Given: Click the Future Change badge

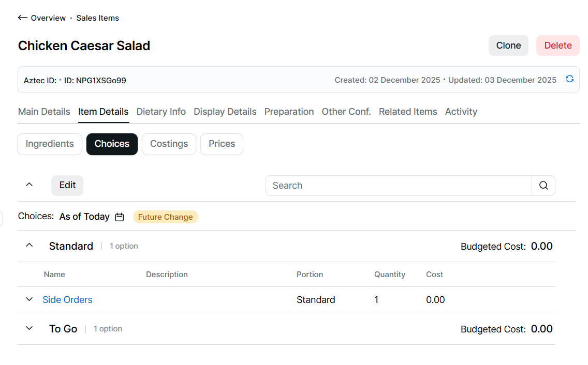Looking at the screenshot, I should 165,217.
